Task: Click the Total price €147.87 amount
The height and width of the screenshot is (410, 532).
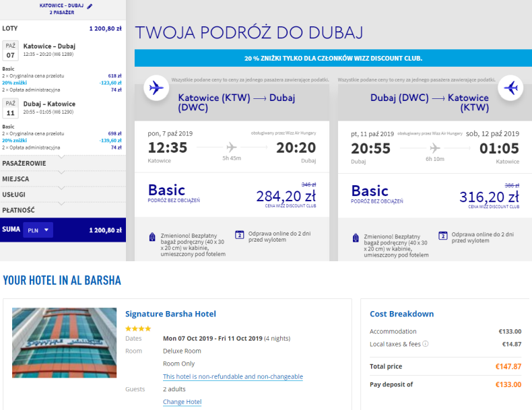Action: point(508,366)
